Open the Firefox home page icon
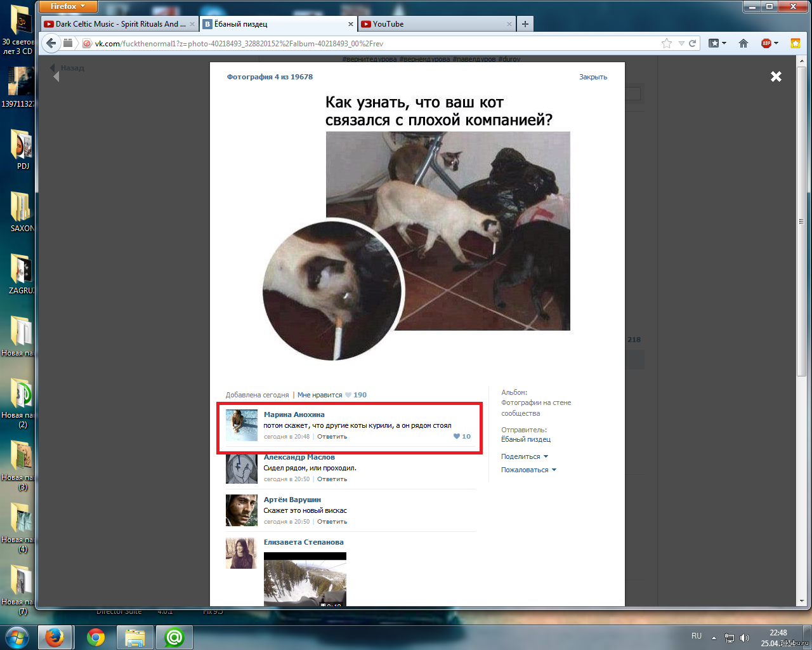 click(743, 43)
